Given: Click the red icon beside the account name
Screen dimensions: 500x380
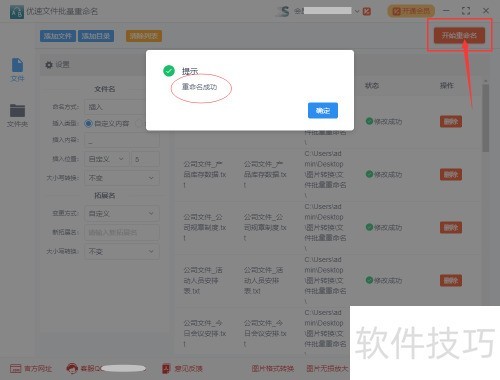Looking at the screenshot, I should pos(367,11).
